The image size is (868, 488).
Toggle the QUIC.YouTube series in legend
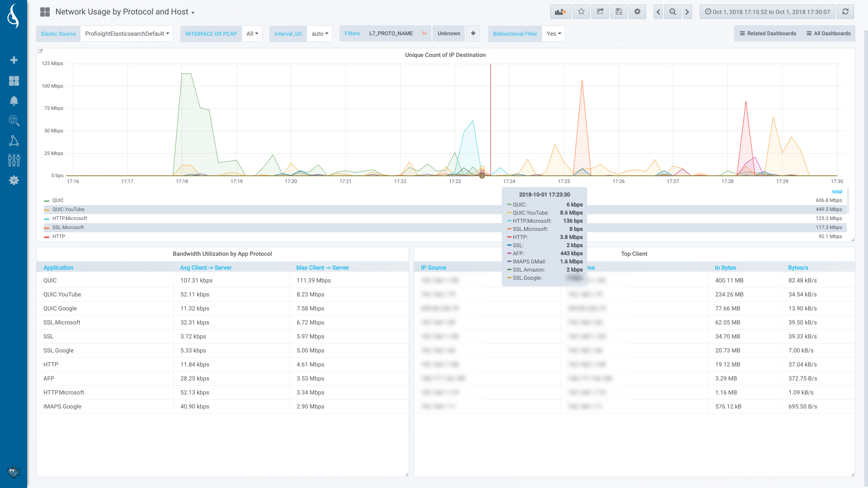click(68, 210)
